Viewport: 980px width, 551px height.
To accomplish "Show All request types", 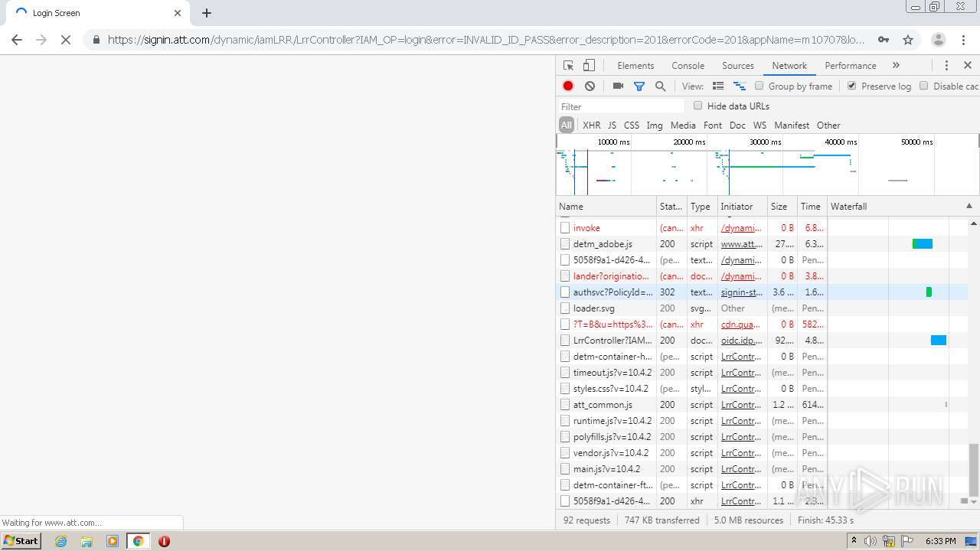I will coord(566,126).
